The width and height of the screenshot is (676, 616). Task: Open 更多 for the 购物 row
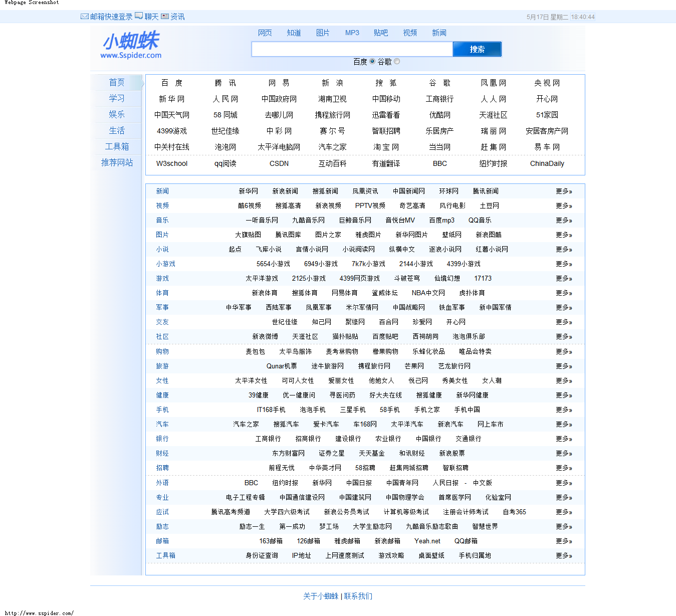[x=564, y=352]
